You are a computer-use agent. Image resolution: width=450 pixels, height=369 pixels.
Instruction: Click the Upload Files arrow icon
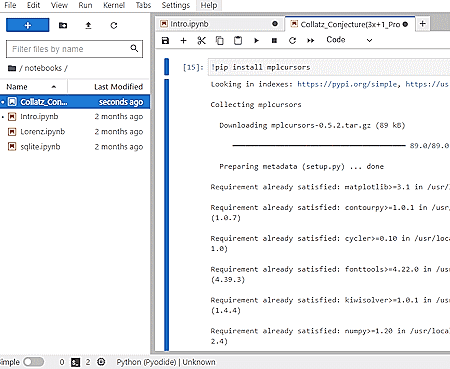click(x=88, y=25)
